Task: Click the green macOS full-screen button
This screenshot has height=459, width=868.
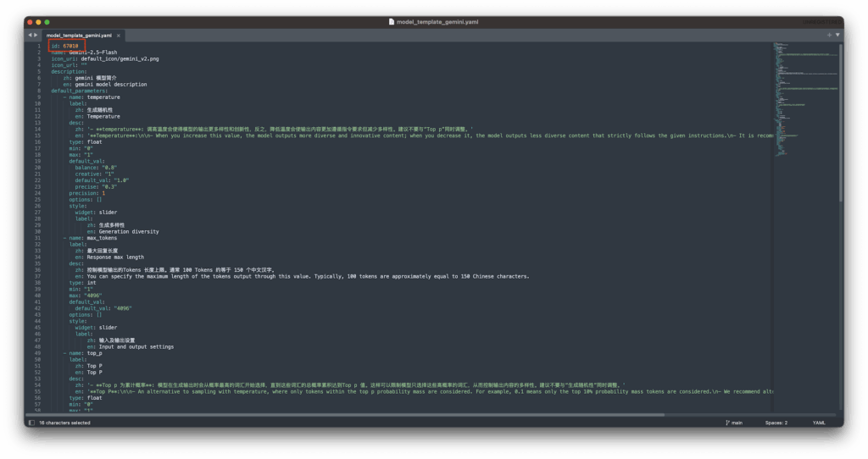Action: 47,21
